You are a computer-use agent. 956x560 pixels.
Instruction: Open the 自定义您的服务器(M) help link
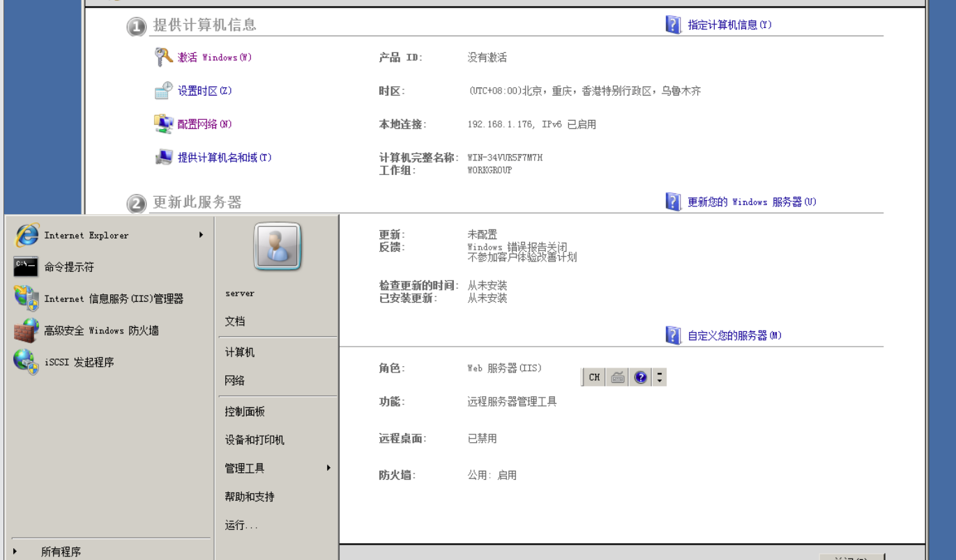735,335
